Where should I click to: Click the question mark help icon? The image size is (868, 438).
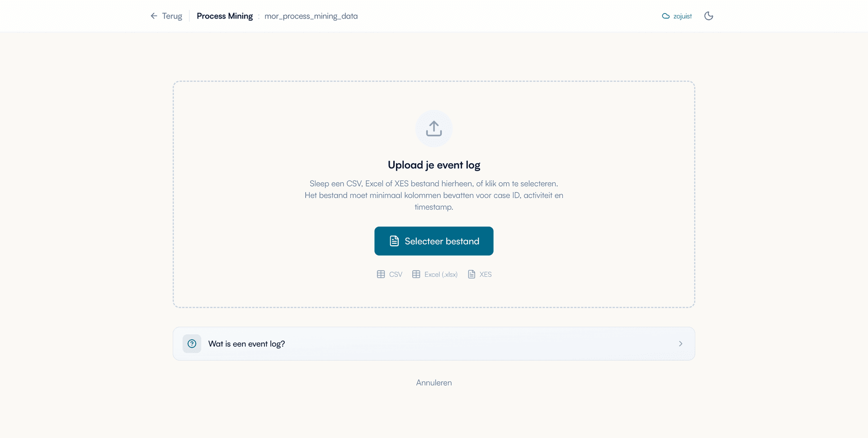[x=192, y=344]
